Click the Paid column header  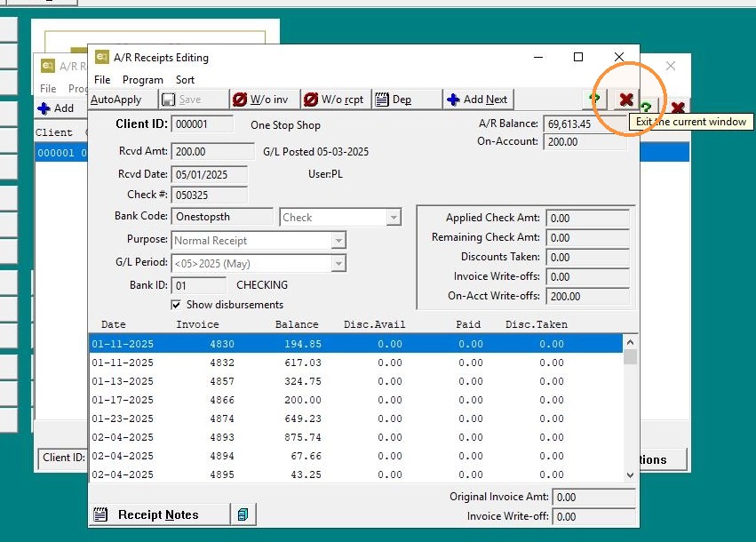pyautogui.click(x=468, y=324)
